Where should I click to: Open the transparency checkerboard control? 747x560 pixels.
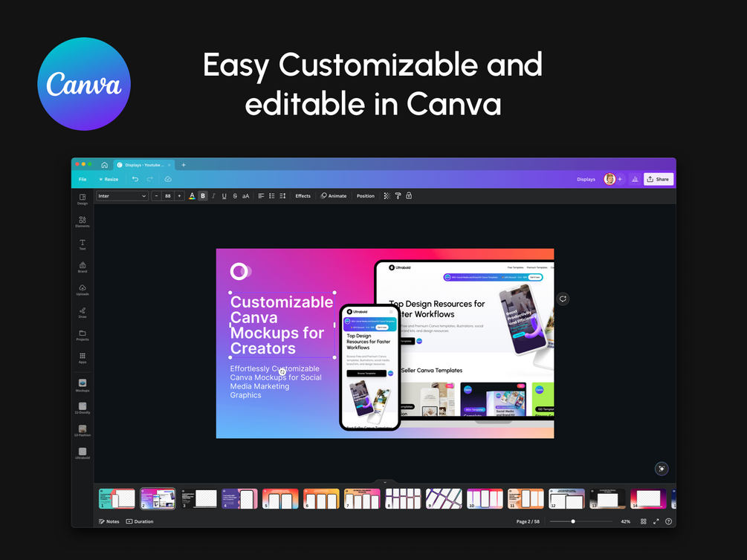pyautogui.click(x=387, y=196)
